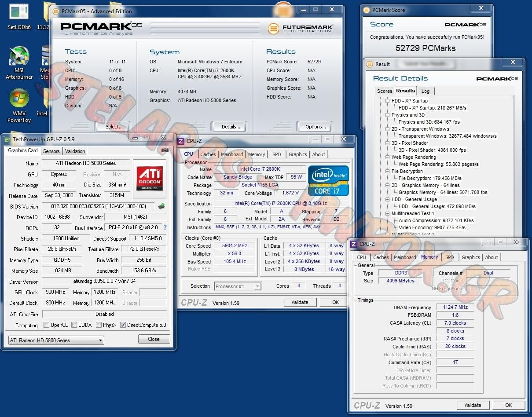532x417 pixels.
Task: Open the SPD tab in CPU-Z Memory window
Action: pos(449,257)
